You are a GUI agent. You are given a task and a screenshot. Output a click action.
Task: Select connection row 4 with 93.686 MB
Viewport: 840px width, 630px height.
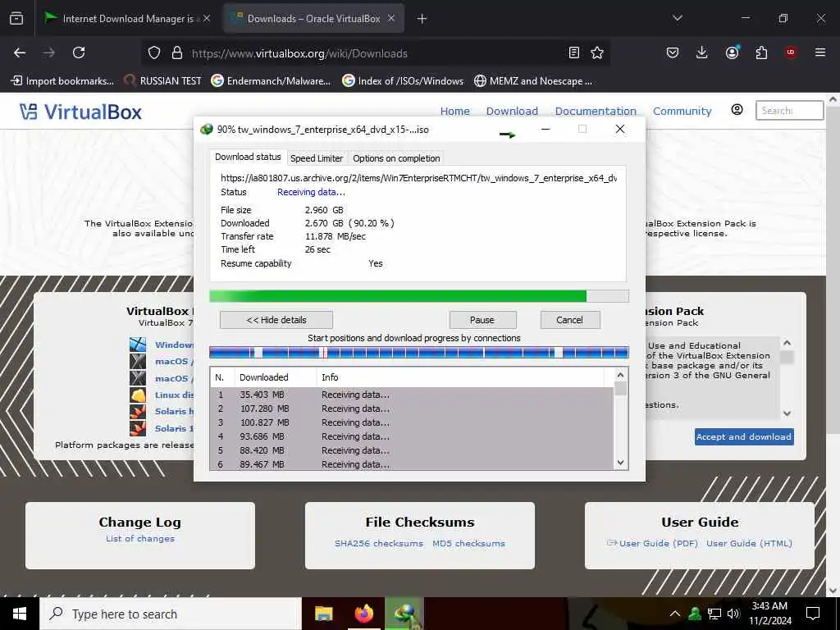click(412, 436)
